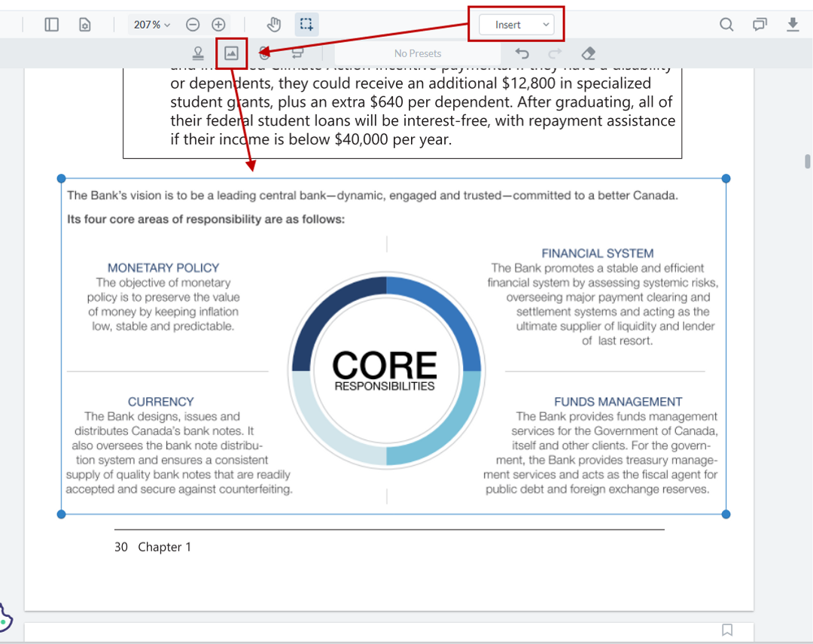This screenshot has width=813, height=644.
Task: Select the Eraser tool
Action: coord(588,53)
